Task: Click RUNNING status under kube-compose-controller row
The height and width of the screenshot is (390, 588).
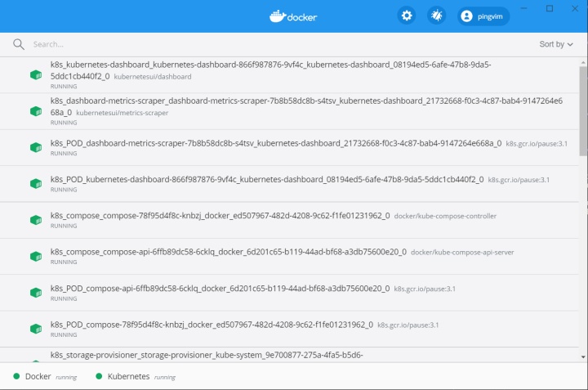Action: 64,226
